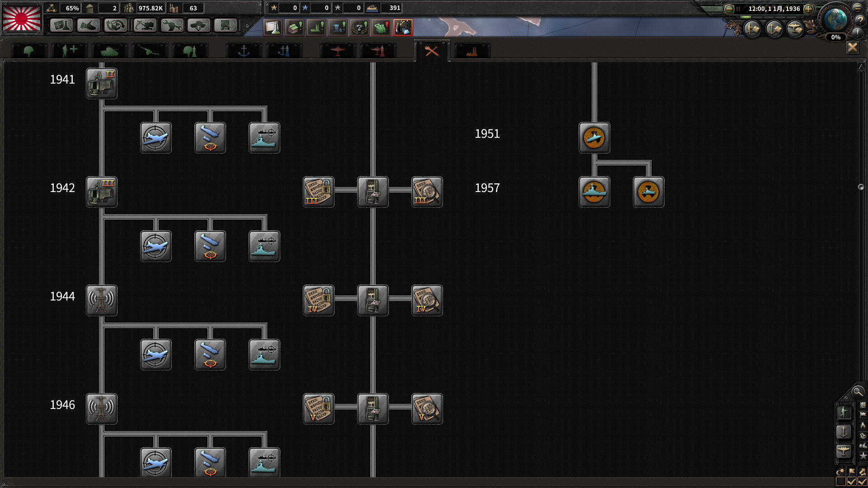The height and width of the screenshot is (488, 868).
Task: Increase game speed with plus button
Action: pos(809,9)
